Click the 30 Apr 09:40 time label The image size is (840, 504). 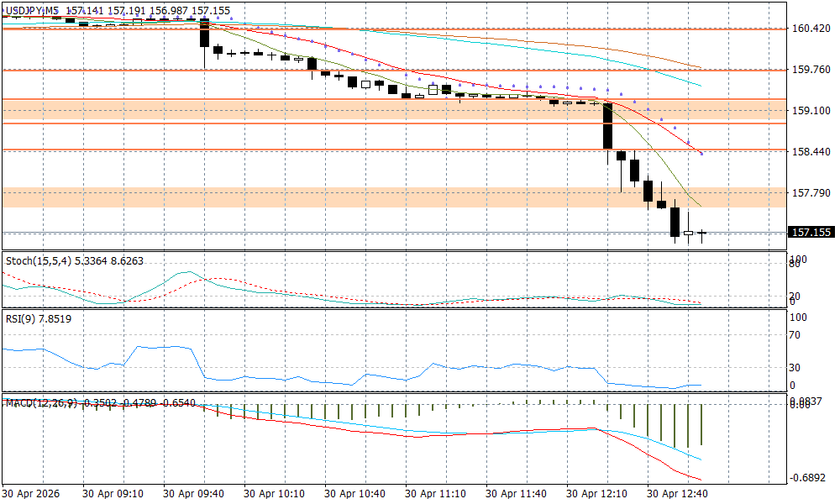point(194,493)
